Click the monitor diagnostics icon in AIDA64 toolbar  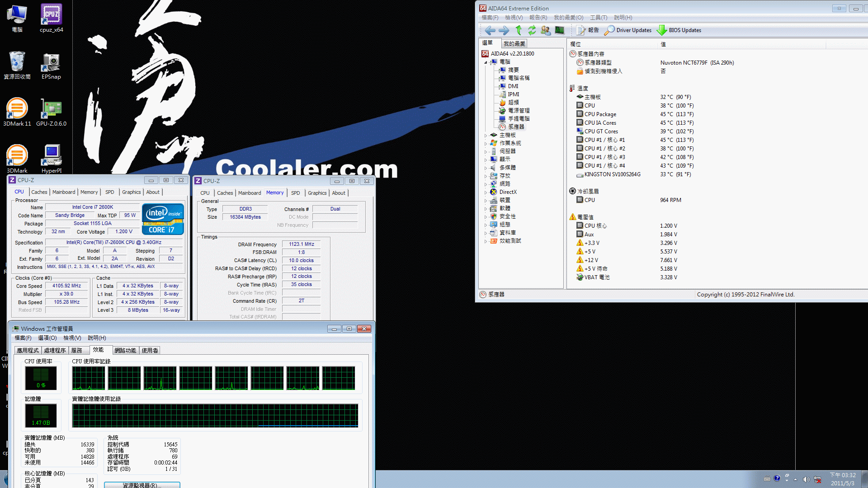click(x=560, y=30)
